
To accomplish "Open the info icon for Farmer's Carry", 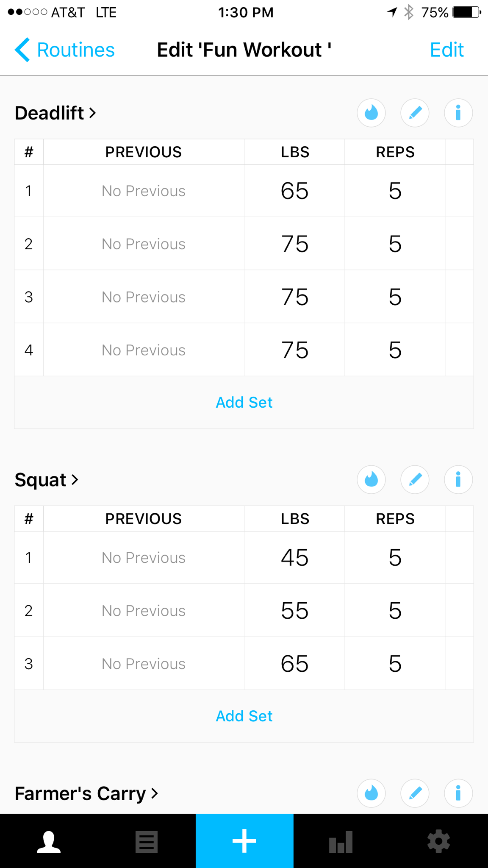I will [x=458, y=793].
